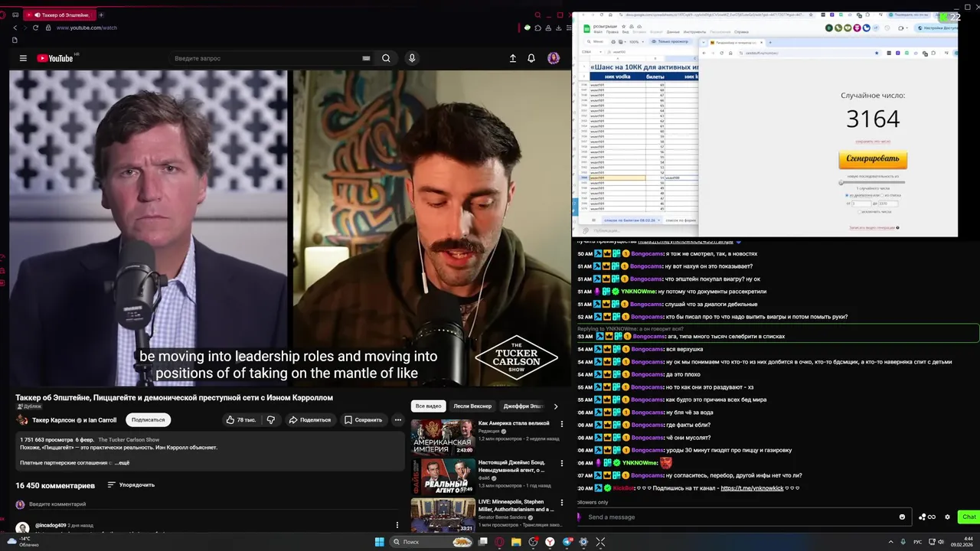Click the KickBot username in chat

pyautogui.click(x=623, y=488)
